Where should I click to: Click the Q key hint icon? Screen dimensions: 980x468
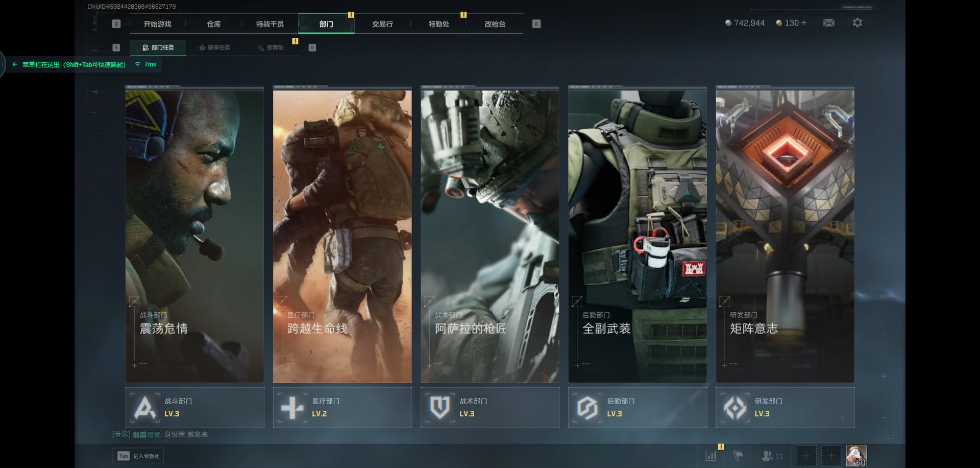tap(116, 24)
